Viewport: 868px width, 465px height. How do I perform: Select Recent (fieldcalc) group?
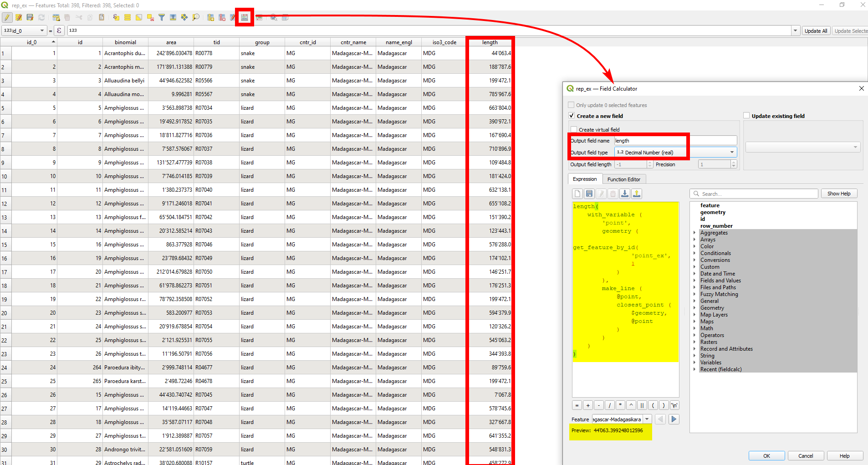point(721,369)
